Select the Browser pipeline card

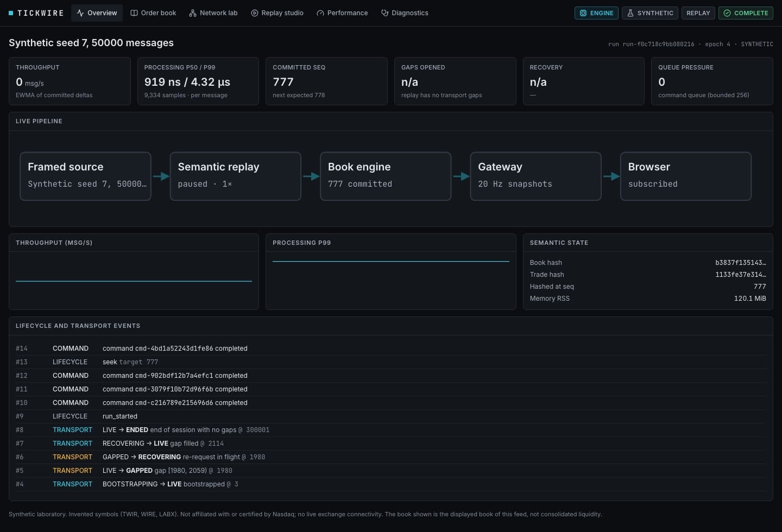686,176
